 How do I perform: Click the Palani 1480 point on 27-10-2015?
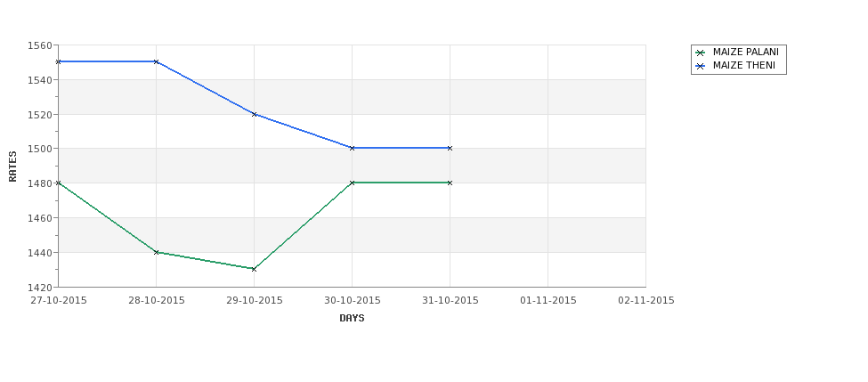point(59,183)
